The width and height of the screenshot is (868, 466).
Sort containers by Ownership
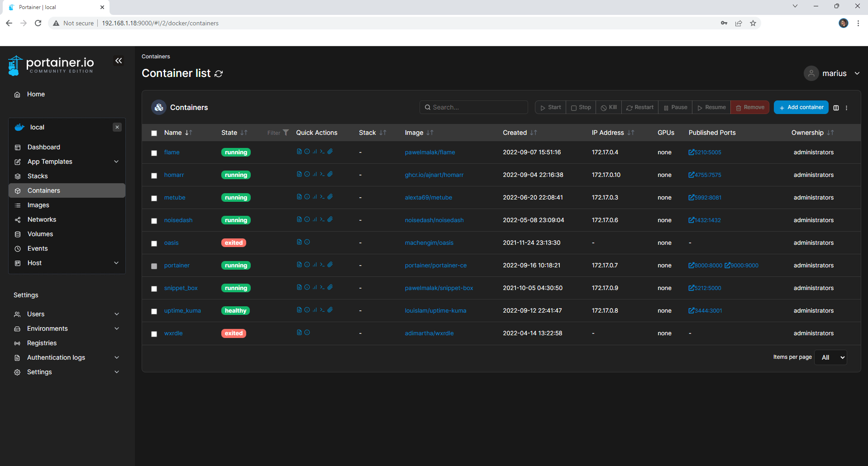point(812,133)
